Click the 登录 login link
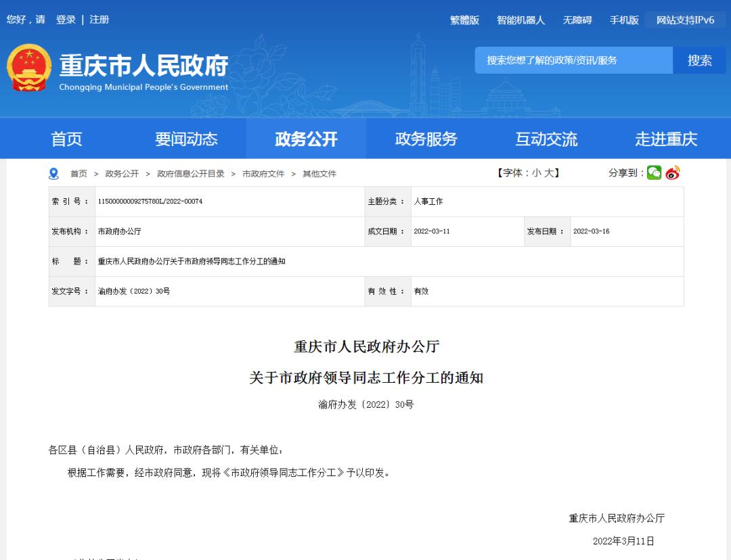The width and height of the screenshot is (731, 560). [x=66, y=20]
